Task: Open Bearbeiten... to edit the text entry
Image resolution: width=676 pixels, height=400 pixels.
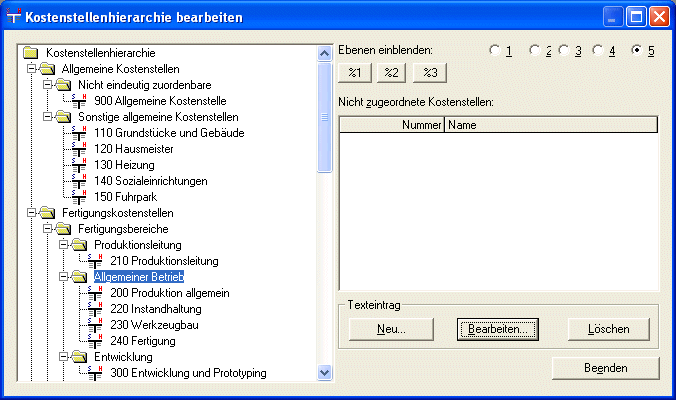Action: [498, 329]
